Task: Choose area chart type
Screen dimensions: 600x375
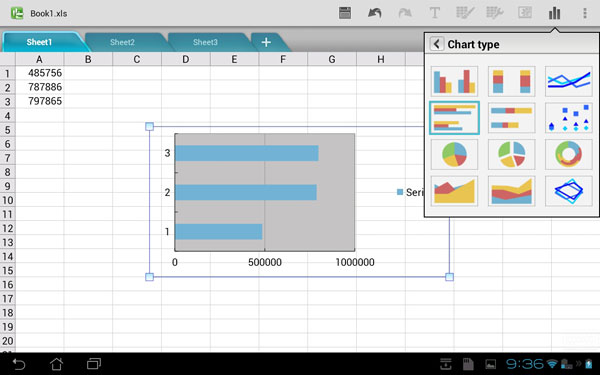Action: coord(454,191)
